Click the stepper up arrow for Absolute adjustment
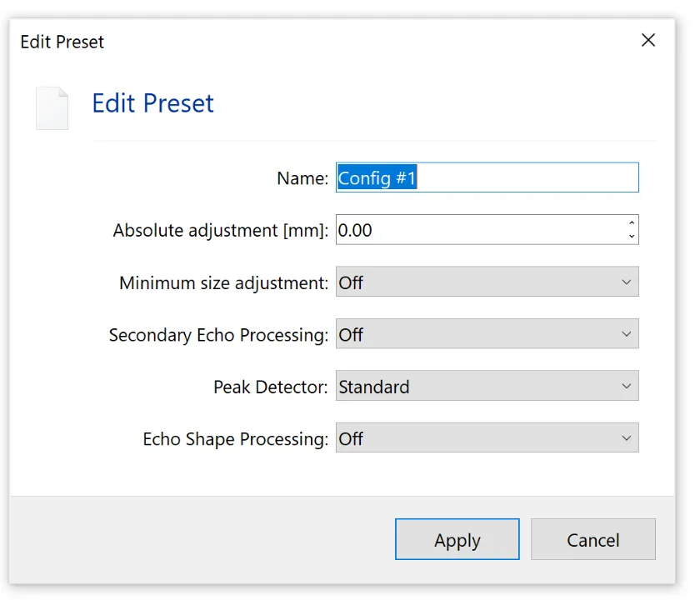 (x=632, y=224)
